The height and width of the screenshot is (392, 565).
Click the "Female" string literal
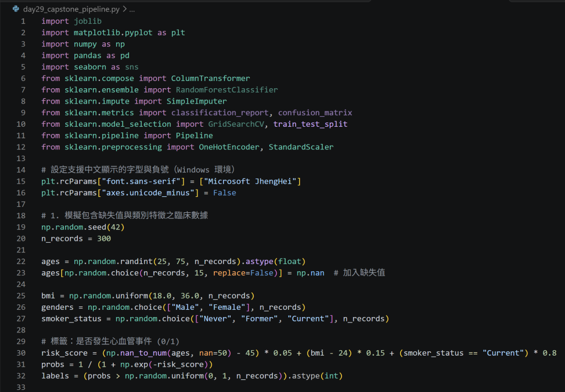pos(227,308)
